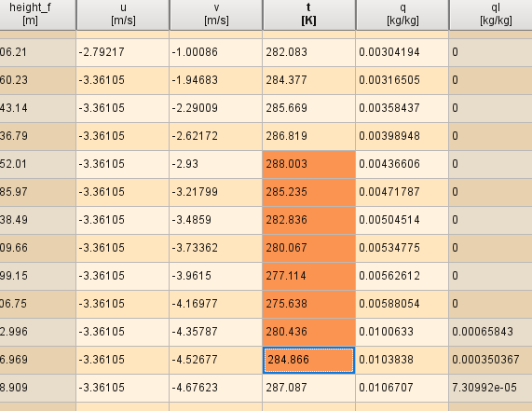The image size is (532, 411).
Task: Select temperature cell showing 275.638
Action: [x=308, y=304]
